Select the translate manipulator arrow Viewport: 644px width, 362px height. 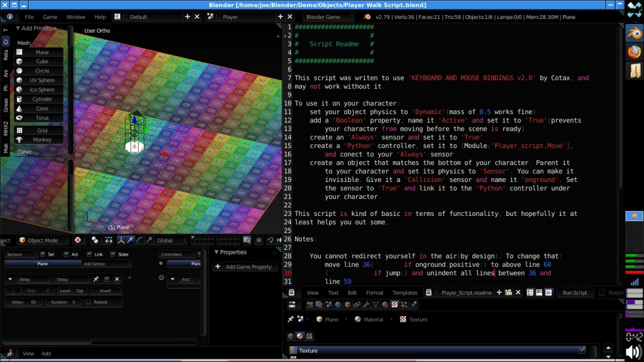tap(130, 240)
